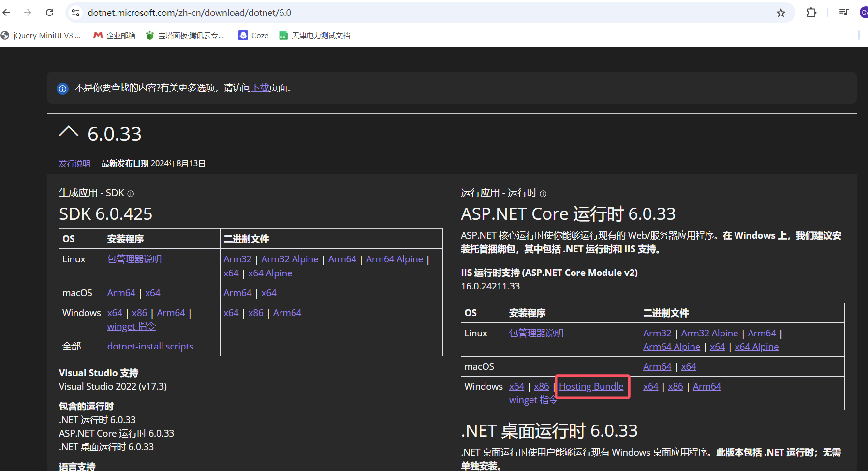Download SDK Windows x64 binary

pos(231,313)
